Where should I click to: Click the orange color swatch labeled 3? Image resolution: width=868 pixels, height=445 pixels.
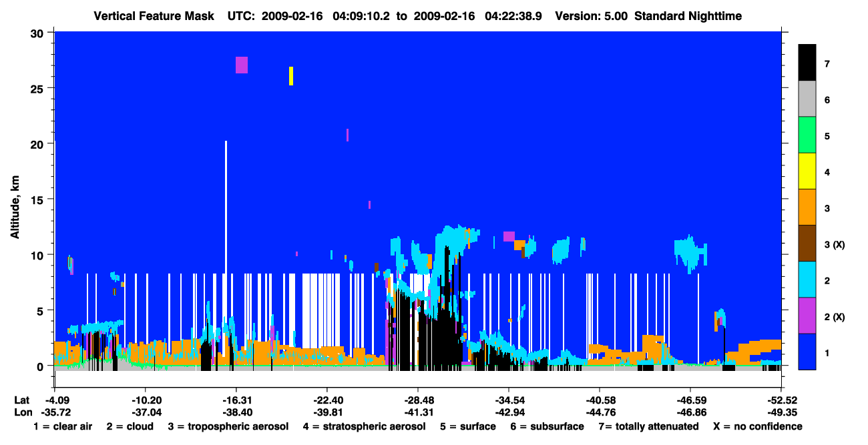tap(807, 207)
